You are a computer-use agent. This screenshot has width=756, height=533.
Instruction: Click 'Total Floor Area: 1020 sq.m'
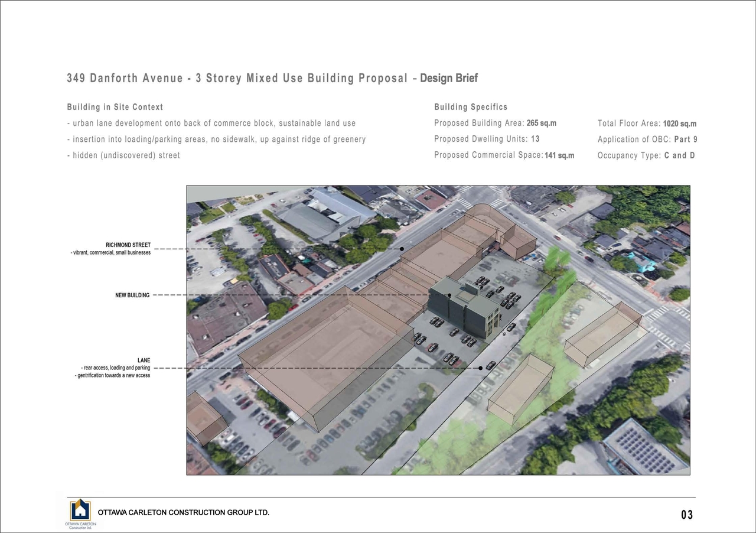click(x=647, y=123)
